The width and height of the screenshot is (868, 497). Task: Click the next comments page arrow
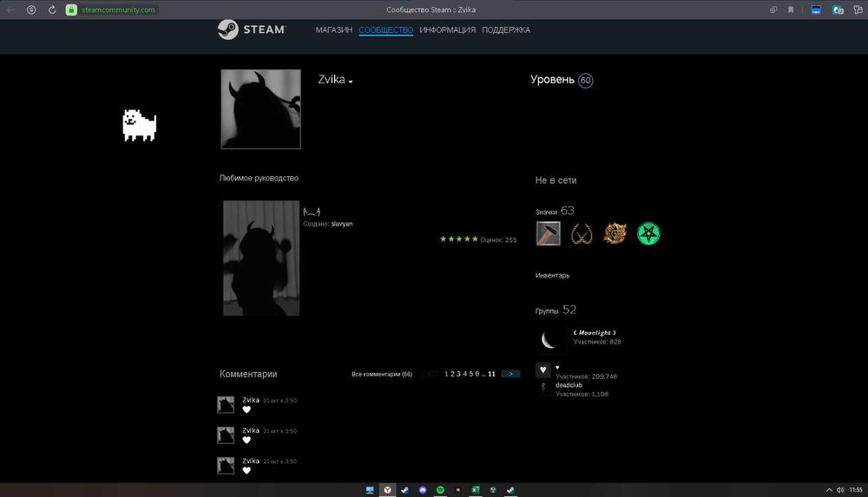click(x=510, y=374)
